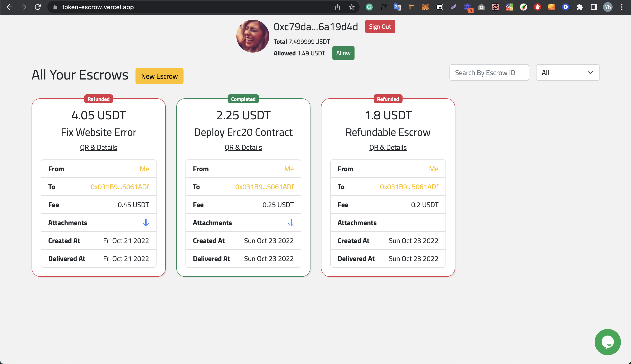This screenshot has height=364, width=631.
Task: Open the Coinbase Wallet extension
Action: tap(565, 7)
